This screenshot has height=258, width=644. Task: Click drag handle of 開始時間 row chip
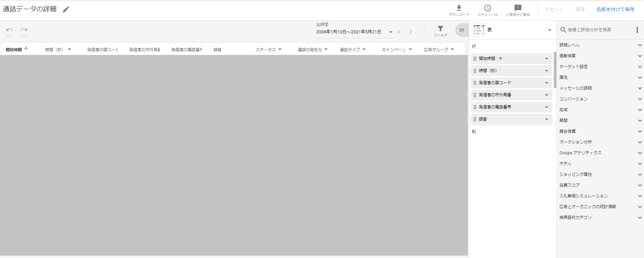click(x=475, y=59)
